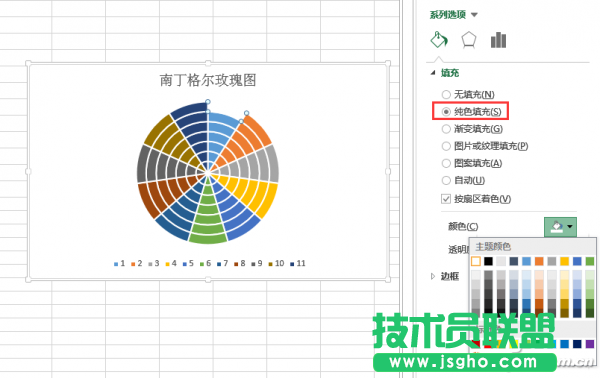Click legend entry 4
This screenshot has height=378, width=600.
click(171, 264)
